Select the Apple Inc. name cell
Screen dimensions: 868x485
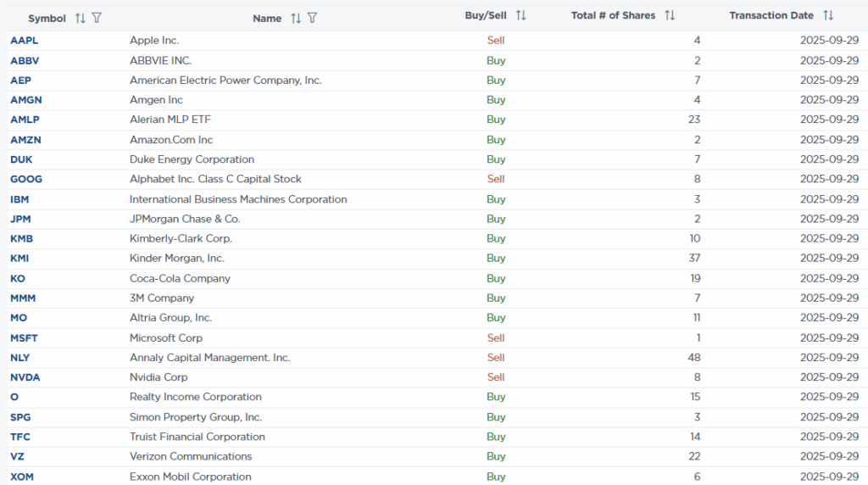pyautogui.click(x=154, y=41)
